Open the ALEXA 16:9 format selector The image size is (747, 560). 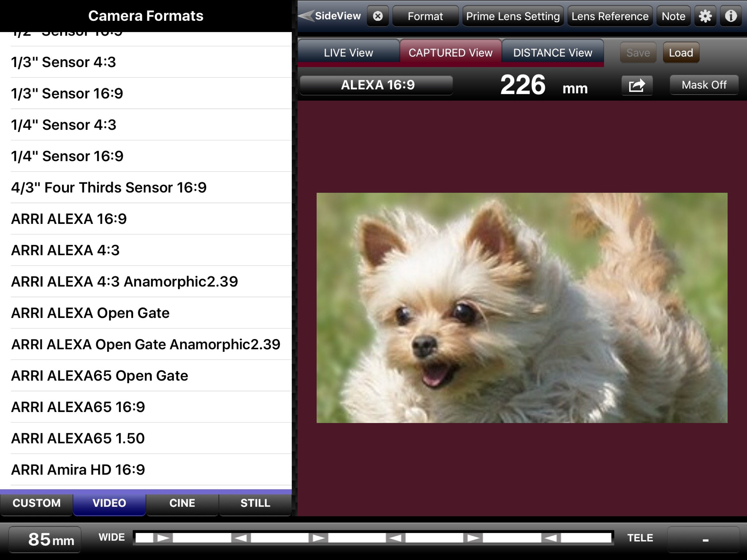(x=377, y=85)
